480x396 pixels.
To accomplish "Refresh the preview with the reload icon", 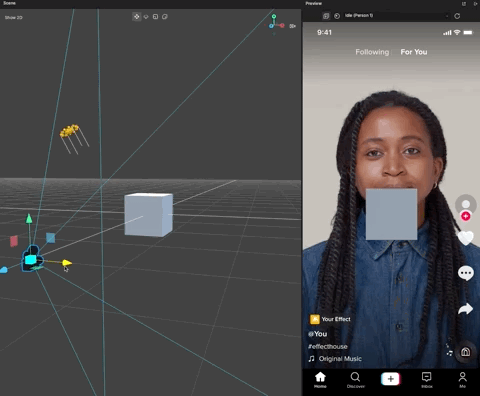I will tap(457, 16).
